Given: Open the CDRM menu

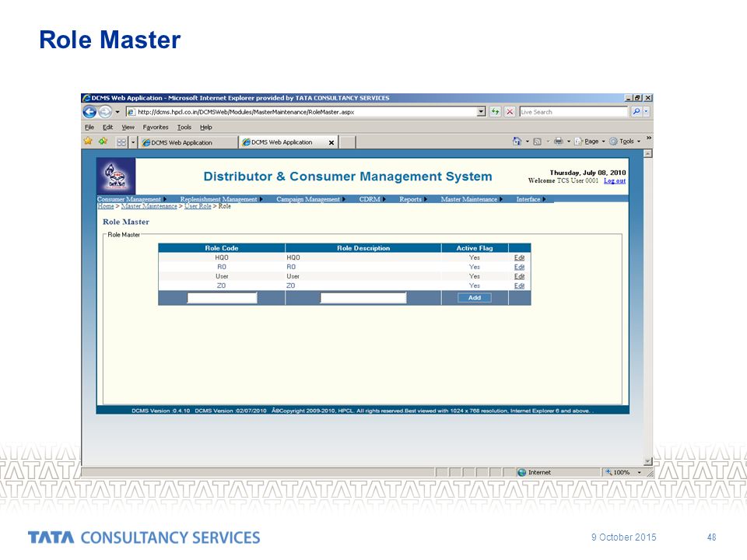Looking at the screenshot, I should point(372,199).
